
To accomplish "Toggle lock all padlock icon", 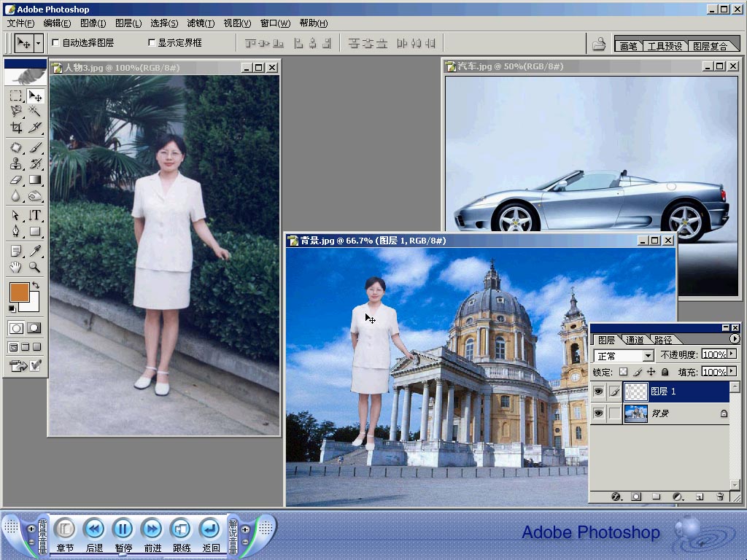I will (x=665, y=372).
